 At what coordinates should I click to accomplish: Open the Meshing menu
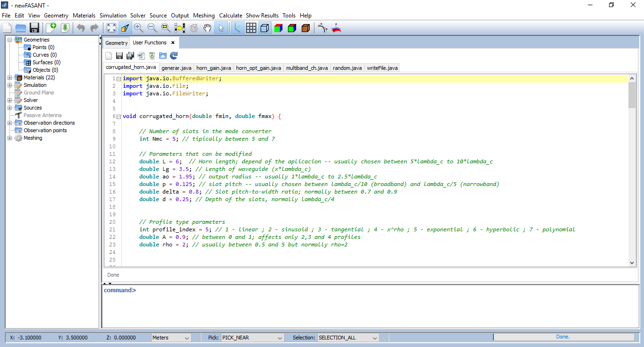[203, 16]
